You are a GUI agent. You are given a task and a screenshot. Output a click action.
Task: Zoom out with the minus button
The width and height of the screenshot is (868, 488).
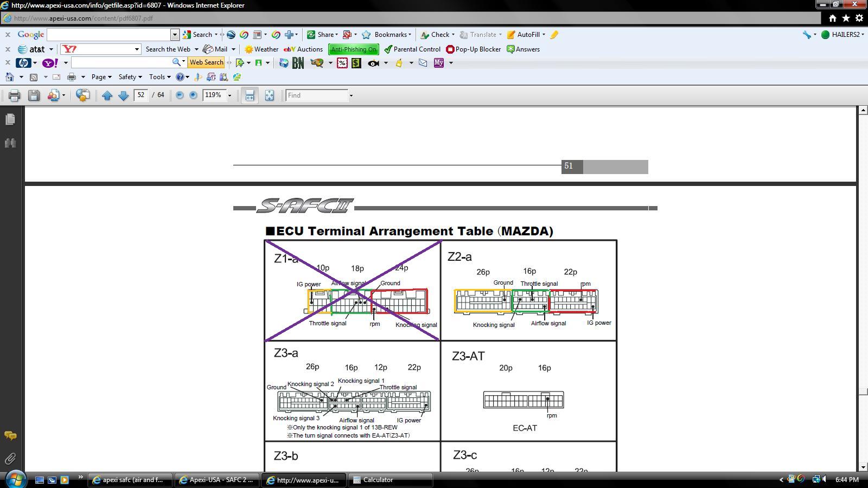pos(180,95)
